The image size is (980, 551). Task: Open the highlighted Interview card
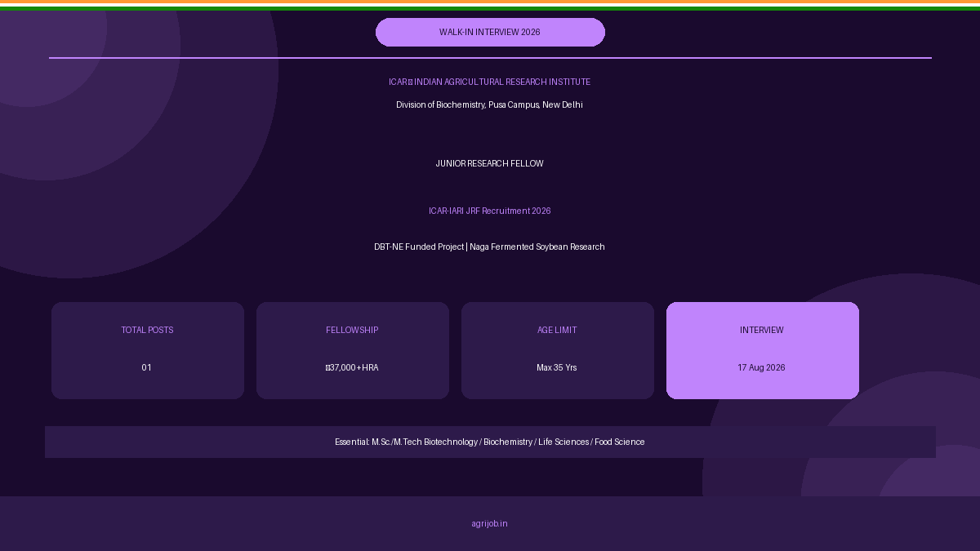(x=763, y=350)
